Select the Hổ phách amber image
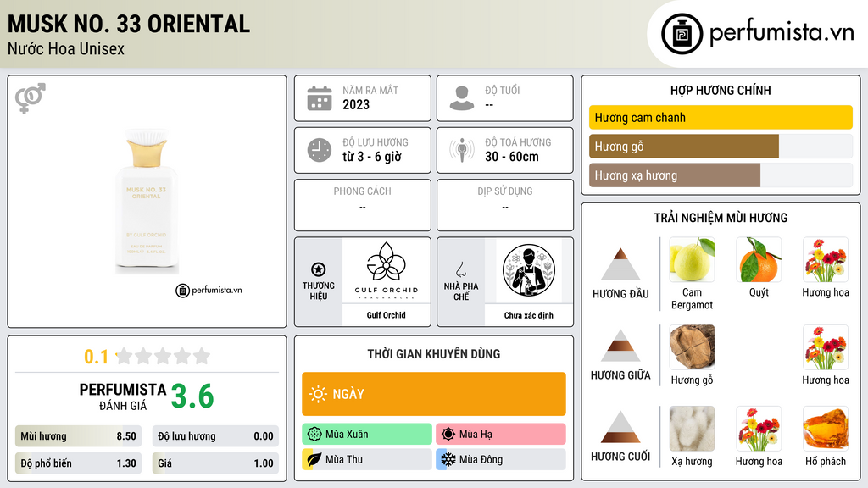Image resolution: width=868 pixels, height=488 pixels. [x=826, y=429]
